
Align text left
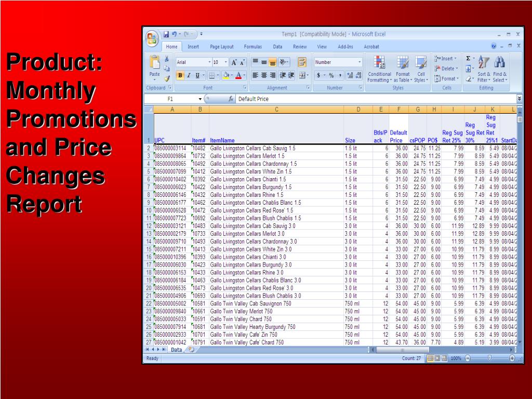click(255, 75)
